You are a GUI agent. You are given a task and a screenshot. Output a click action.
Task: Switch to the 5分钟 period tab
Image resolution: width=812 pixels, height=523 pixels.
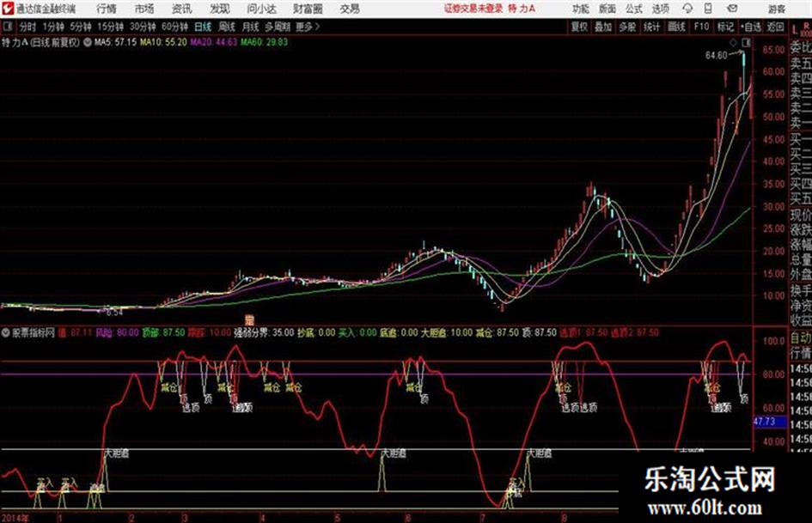coord(81,27)
